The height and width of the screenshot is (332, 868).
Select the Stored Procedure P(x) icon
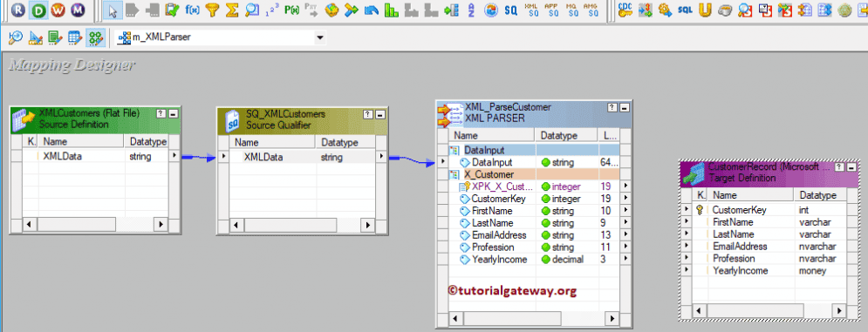(291, 10)
